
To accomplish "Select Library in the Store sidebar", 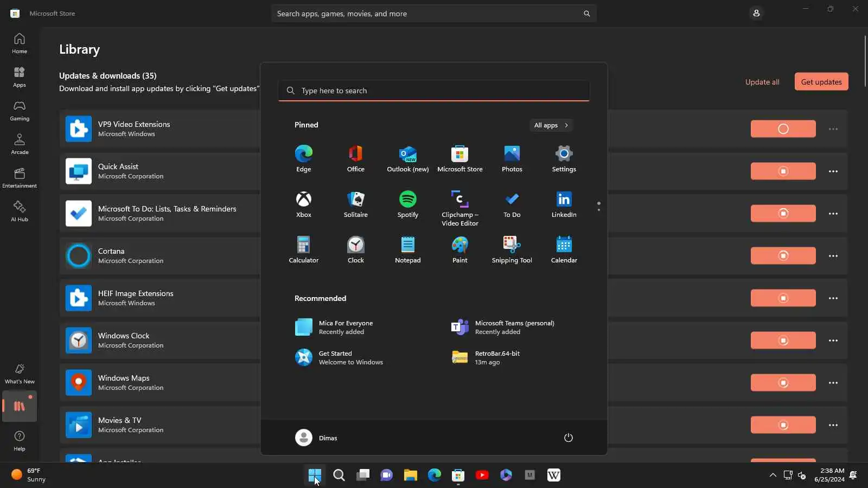I will (20, 406).
